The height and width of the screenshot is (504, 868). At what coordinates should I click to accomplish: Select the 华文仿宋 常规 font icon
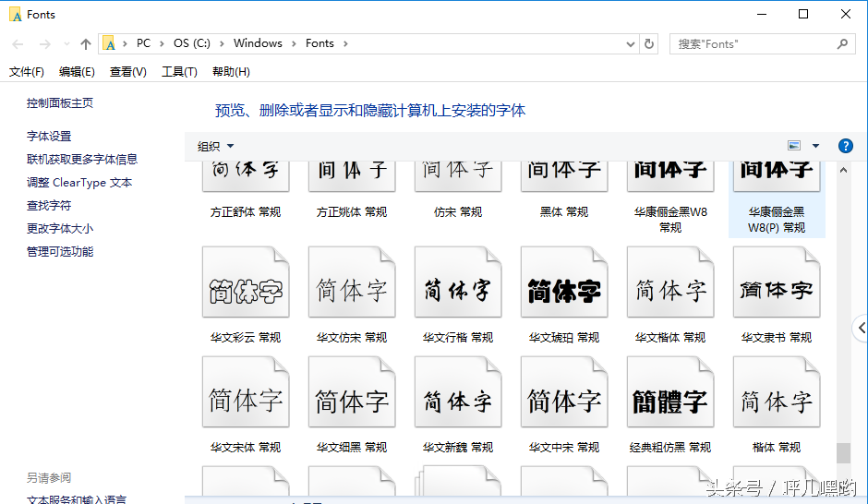coord(352,282)
